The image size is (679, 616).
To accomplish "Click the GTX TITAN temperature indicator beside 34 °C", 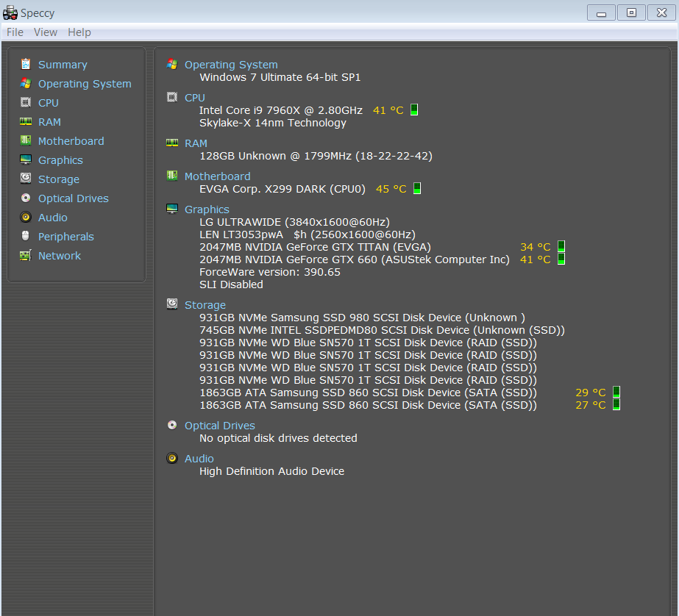I will tap(561, 246).
